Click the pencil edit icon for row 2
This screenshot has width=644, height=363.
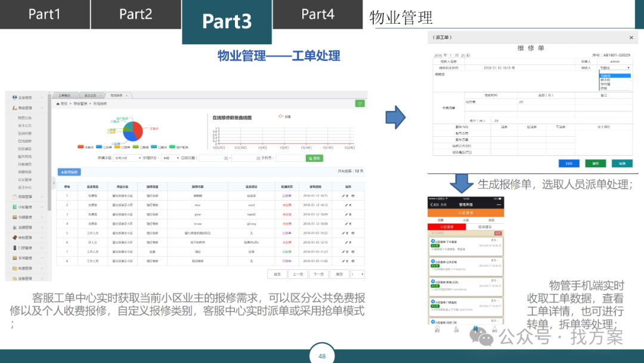[346, 205]
